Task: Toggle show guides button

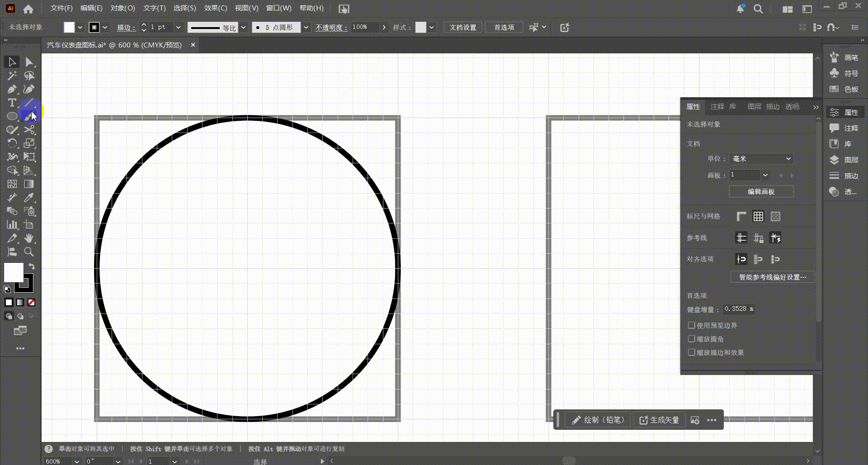Action: tap(741, 238)
